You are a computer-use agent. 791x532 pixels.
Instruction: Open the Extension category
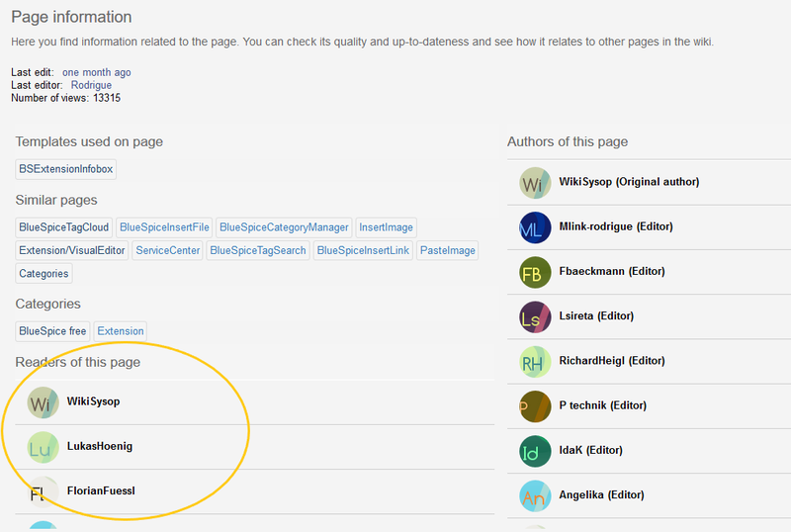(x=121, y=331)
